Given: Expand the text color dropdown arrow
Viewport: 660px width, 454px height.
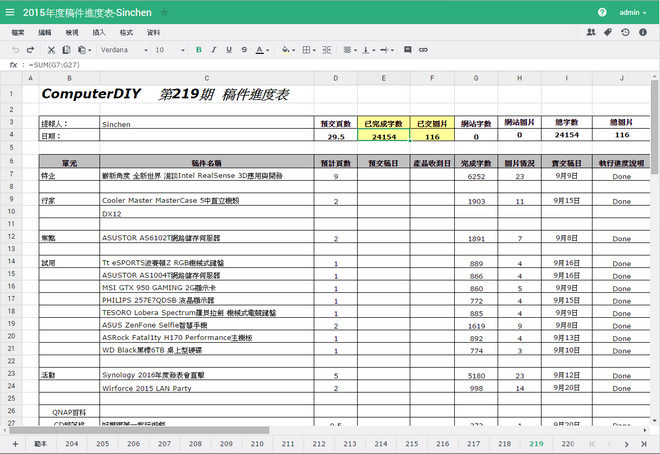Looking at the screenshot, I should click(268, 50).
